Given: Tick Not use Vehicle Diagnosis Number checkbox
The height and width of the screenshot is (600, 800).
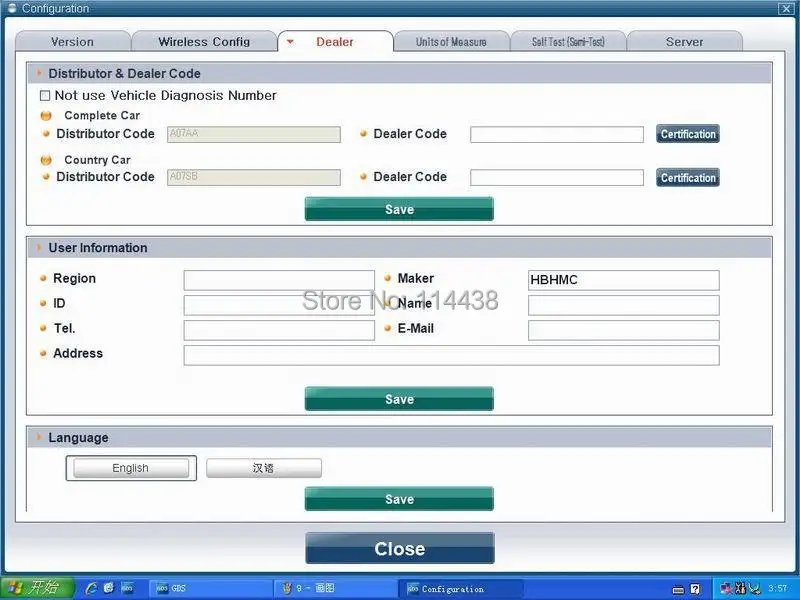Looking at the screenshot, I should [x=45, y=95].
